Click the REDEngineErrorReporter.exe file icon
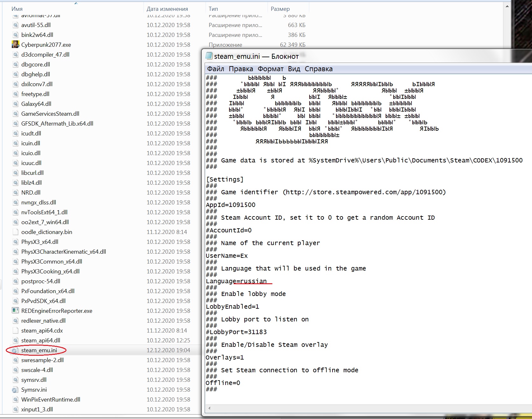 pyautogui.click(x=15, y=311)
